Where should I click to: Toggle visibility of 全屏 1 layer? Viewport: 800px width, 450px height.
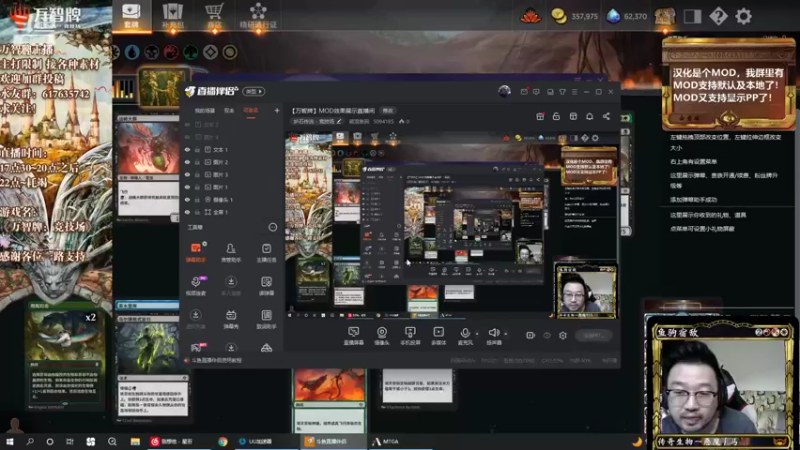pyautogui.click(x=187, y=212)
